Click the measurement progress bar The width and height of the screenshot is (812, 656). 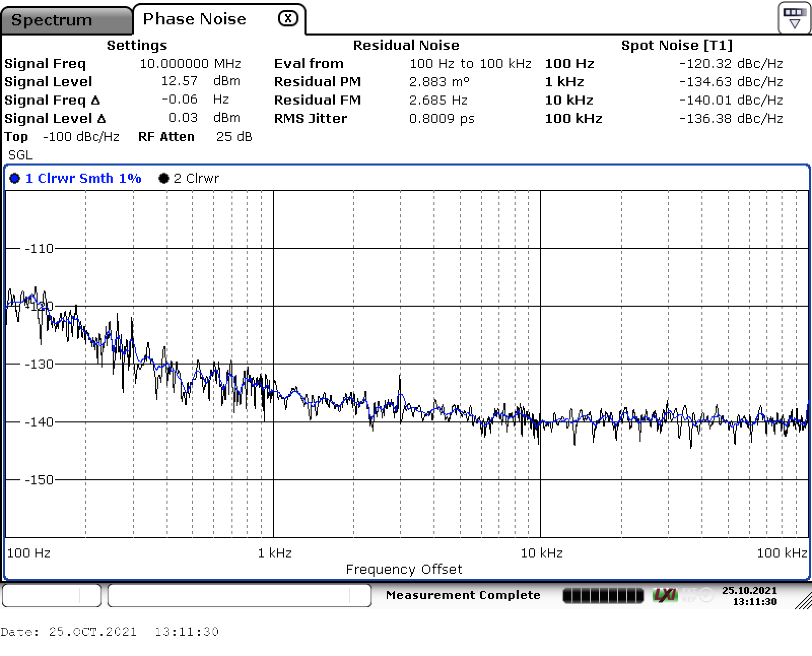(603, 595)
